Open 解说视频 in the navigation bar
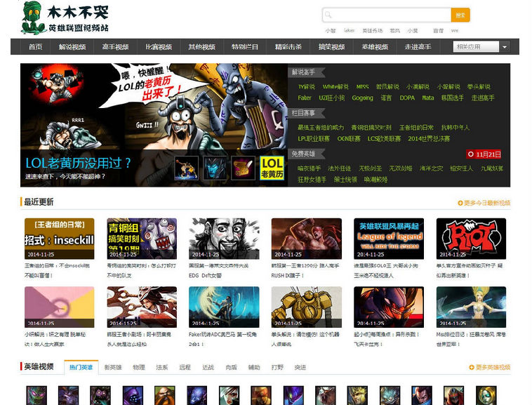 72,47
